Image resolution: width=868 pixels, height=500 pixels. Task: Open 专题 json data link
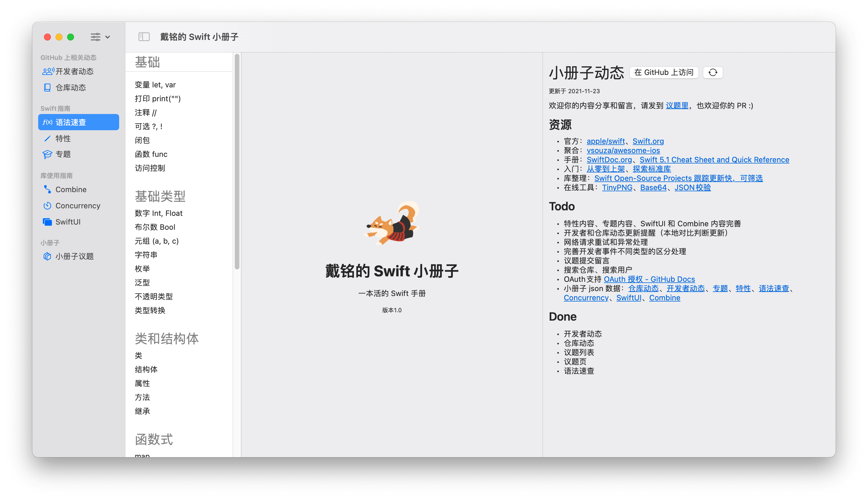coord(720,288)
